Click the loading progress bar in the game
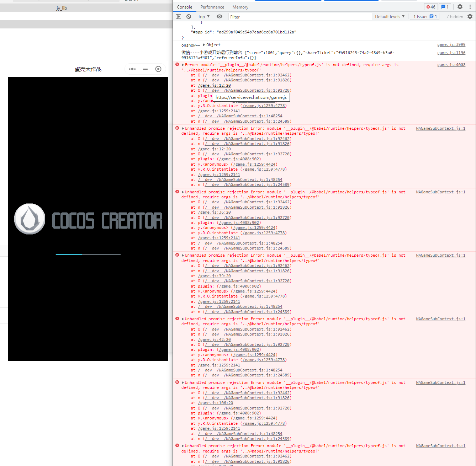 pos(88,255)
